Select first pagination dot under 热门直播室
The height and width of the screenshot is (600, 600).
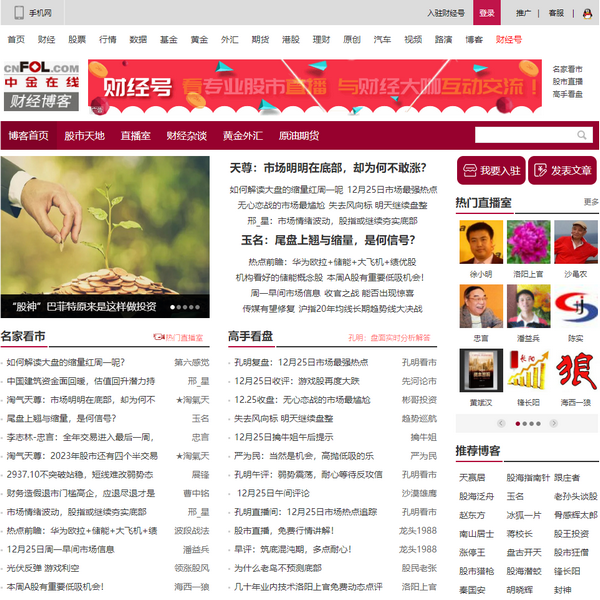tap(518, 423)
